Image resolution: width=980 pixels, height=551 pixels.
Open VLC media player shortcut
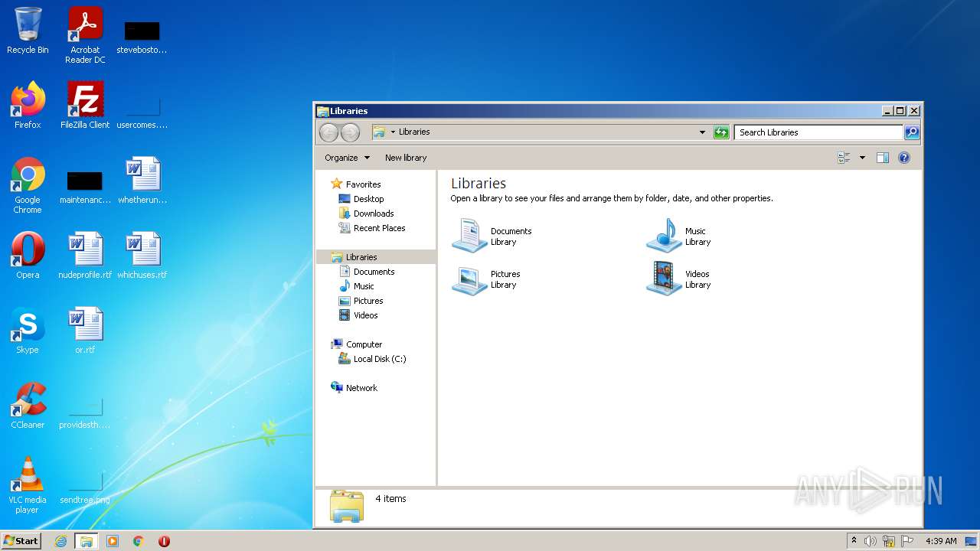pos(28,485)
